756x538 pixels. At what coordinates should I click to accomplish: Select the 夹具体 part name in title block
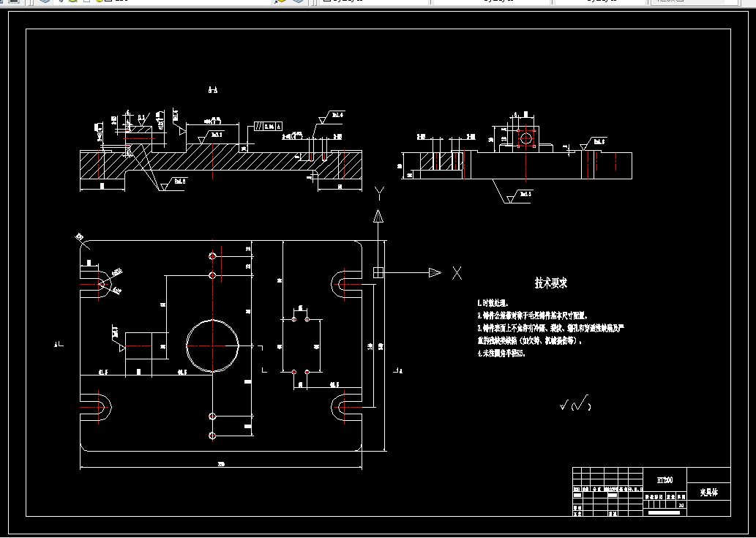pyautogui.click(x=708, y=493)
